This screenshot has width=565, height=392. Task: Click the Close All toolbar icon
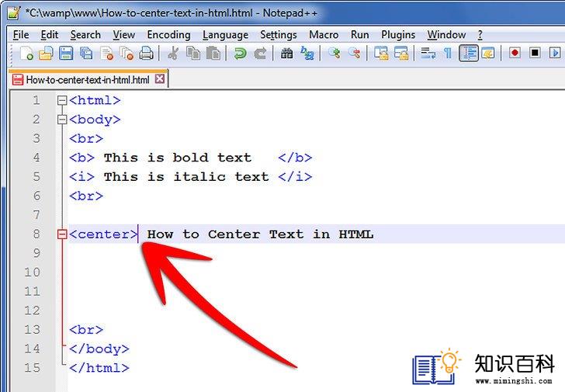tap(127, 54)
